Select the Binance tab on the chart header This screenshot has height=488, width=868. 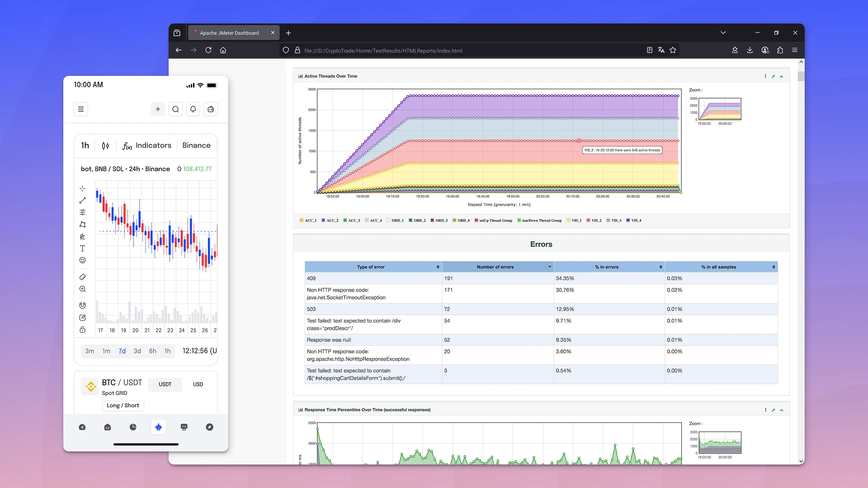point(196,145)
